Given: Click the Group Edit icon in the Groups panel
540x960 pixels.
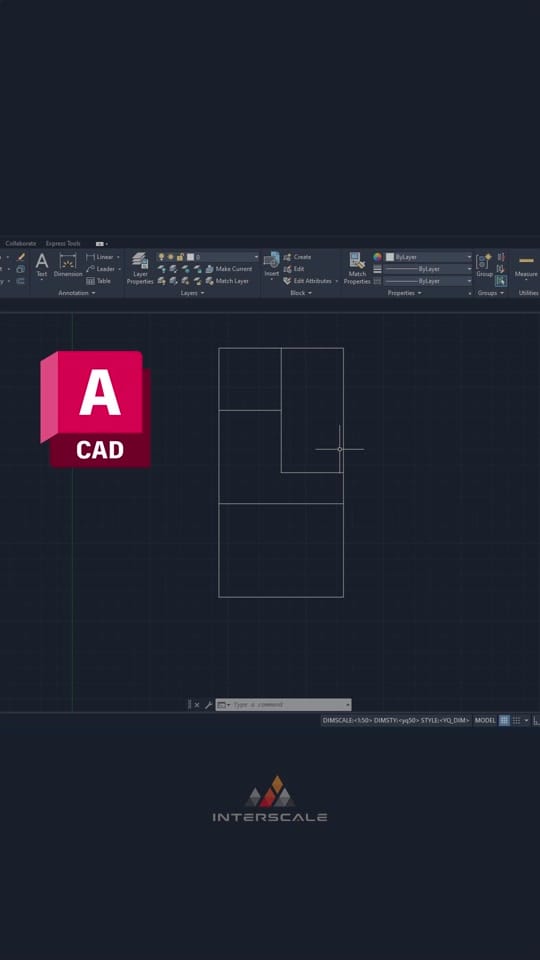Looking at the screenshot, I should (501, 269).
